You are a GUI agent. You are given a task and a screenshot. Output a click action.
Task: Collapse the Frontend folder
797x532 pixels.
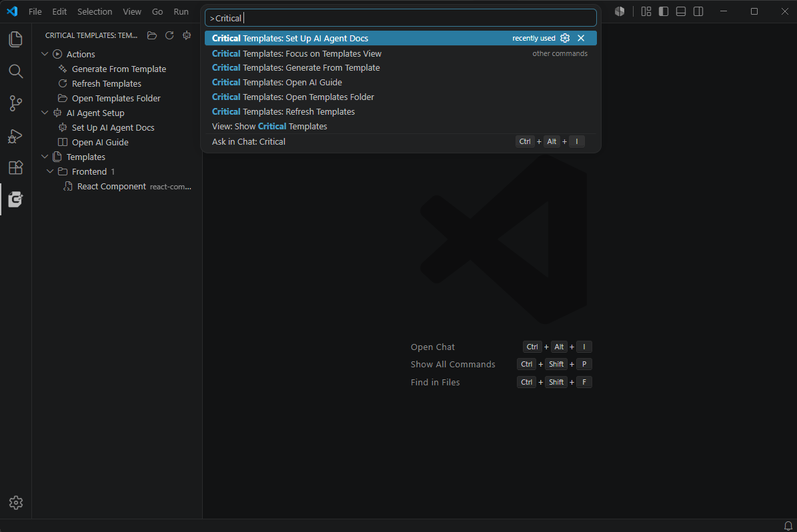[x=50, y=172]
